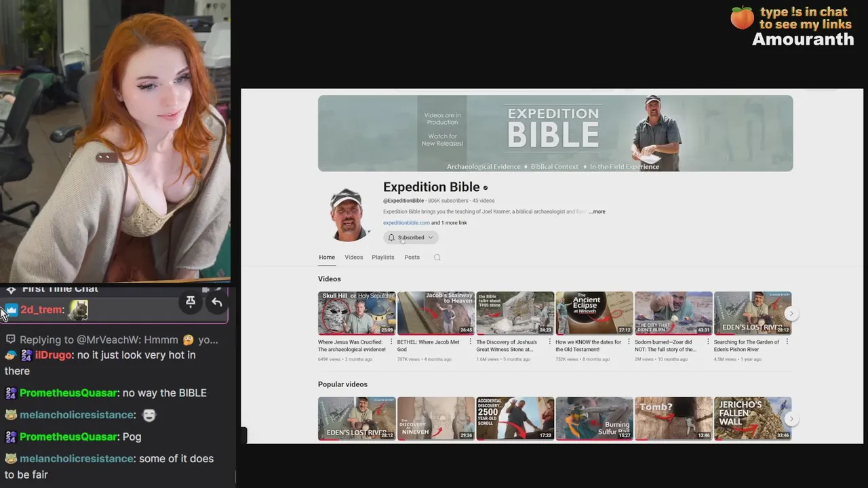
Task: Click Bible talks about THIS stone thumbnail
Action: [515, 313]
